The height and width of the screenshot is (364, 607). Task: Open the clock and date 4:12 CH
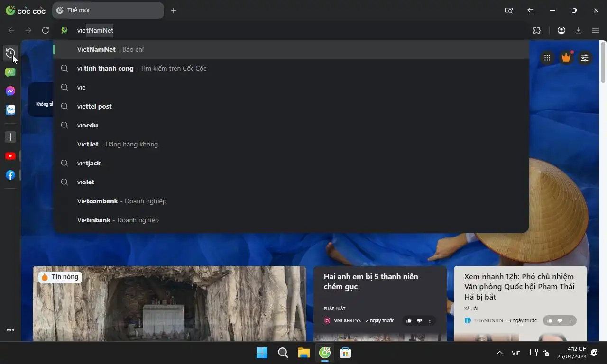(x=572, y=353)
